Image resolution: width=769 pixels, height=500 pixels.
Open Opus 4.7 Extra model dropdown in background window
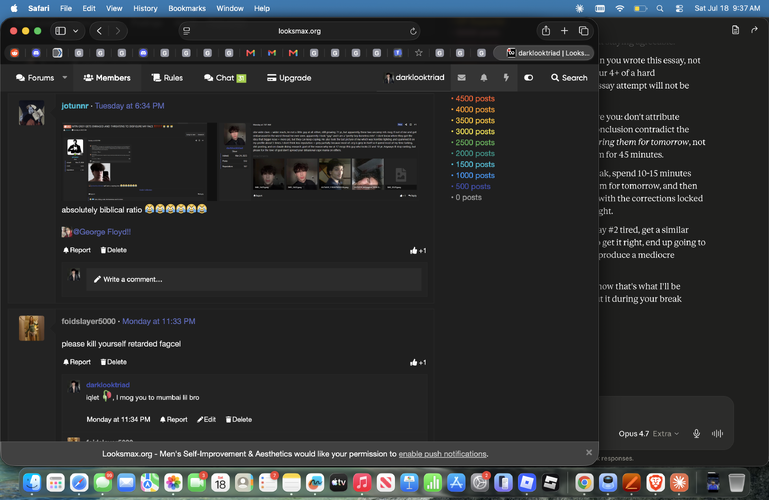click(649, 434)
